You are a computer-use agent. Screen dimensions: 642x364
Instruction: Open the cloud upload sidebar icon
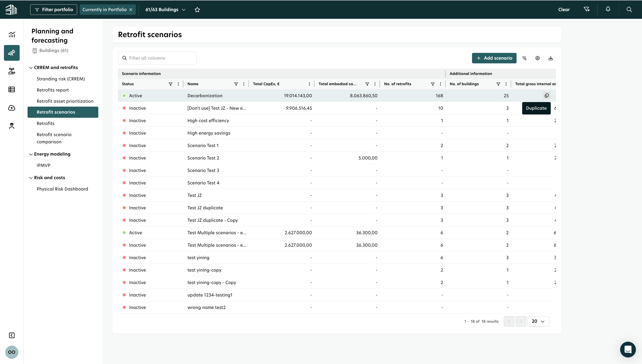(x=12, y=108)
